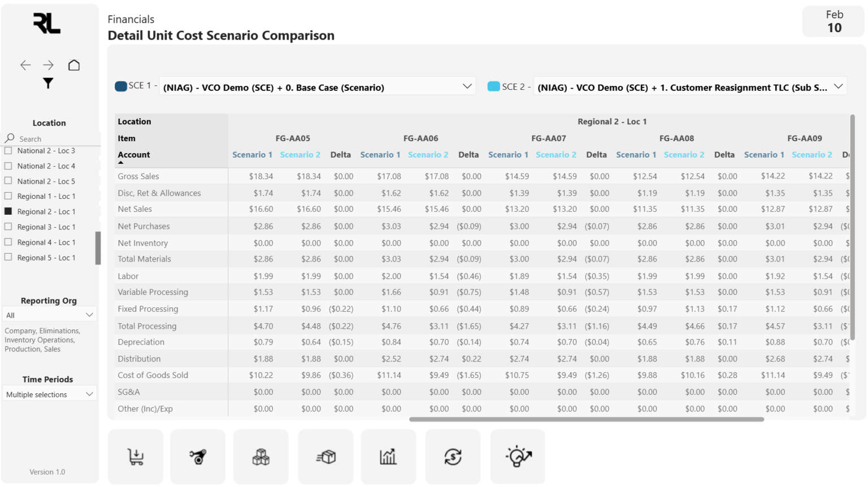This screenshot has width=868, height=487.
Task: Check Regional 5 - Loc 1
Action: (8, 257)
